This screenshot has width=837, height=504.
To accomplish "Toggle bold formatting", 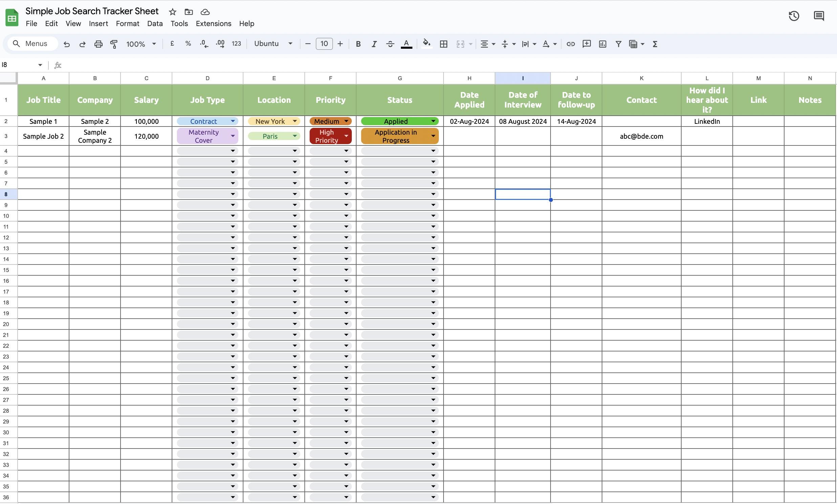I will (358, 44).
